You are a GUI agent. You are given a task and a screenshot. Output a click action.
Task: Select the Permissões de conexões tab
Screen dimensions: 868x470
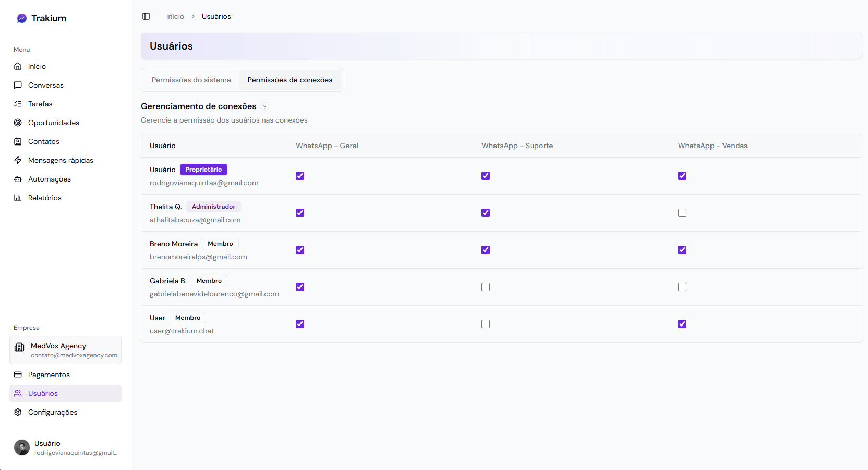click(290, 80)
